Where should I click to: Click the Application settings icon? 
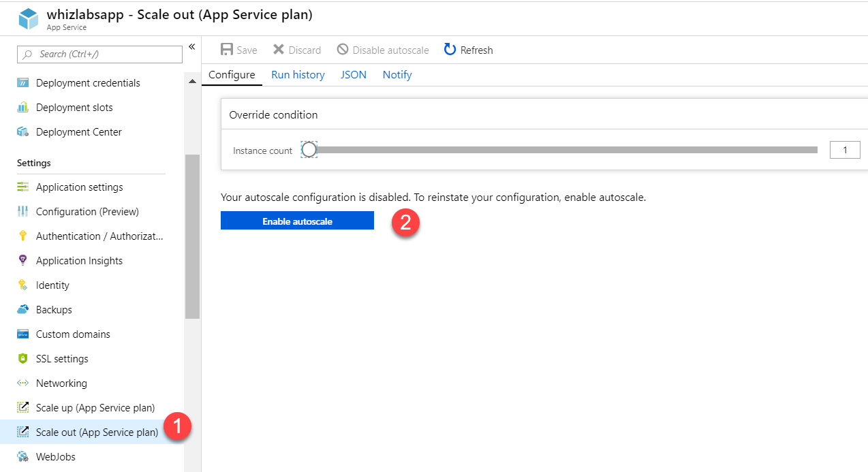click(x=23, y=187)
